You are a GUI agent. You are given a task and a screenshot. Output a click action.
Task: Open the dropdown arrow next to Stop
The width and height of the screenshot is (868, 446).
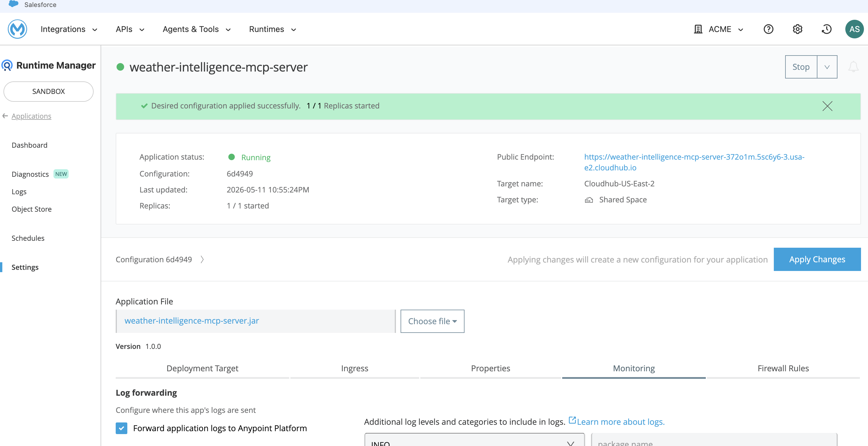click(827, 67)
